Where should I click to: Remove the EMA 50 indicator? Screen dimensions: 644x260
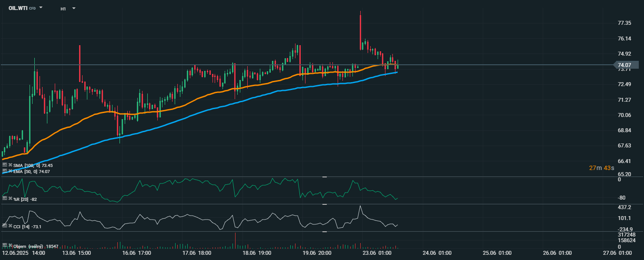10,171
